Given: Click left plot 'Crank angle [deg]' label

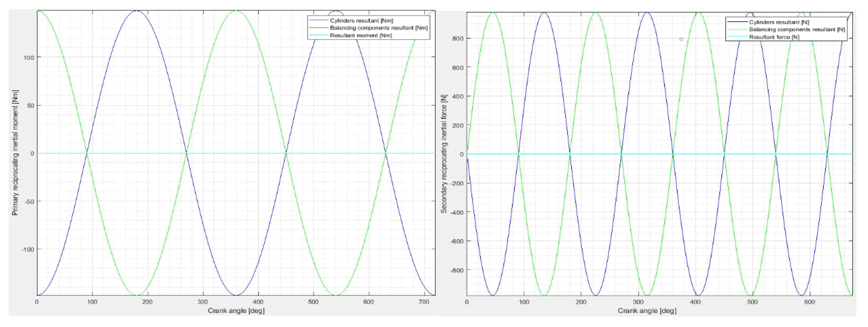Looking at the screenshot, I should coord(236,310).
